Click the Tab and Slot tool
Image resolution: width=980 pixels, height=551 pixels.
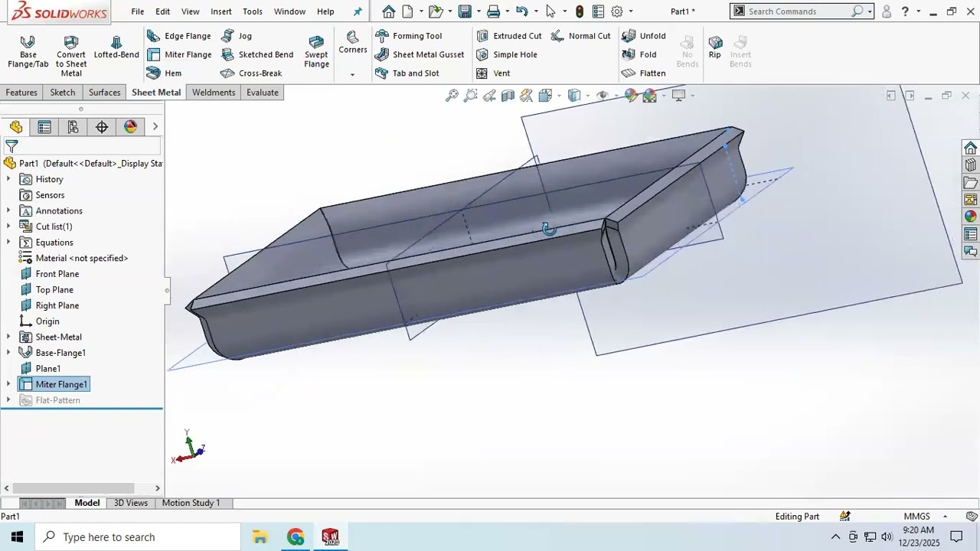407,73
